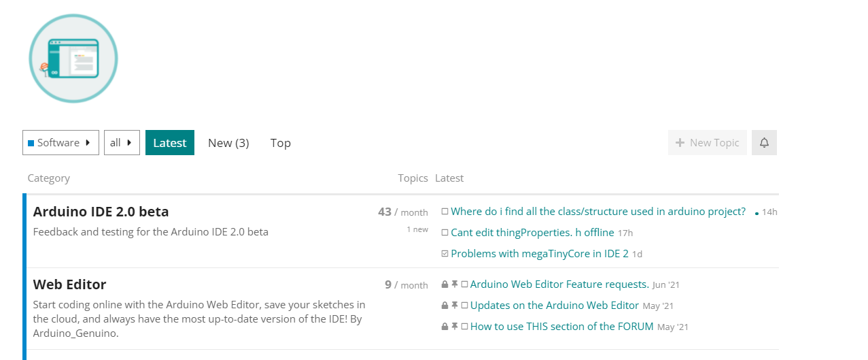Click the Software category logo image
This screenshot has width=868, height=360.
[x=73, y=59]
